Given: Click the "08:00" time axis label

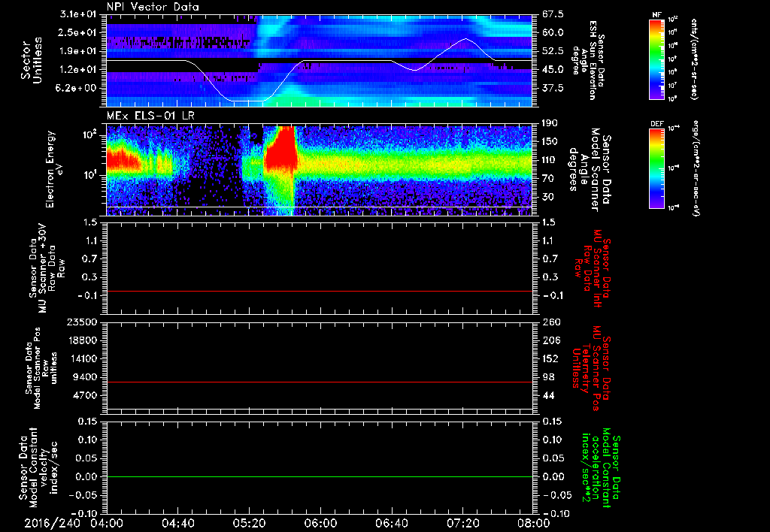Looking at the screenshot, I should (x=533, y=523).
